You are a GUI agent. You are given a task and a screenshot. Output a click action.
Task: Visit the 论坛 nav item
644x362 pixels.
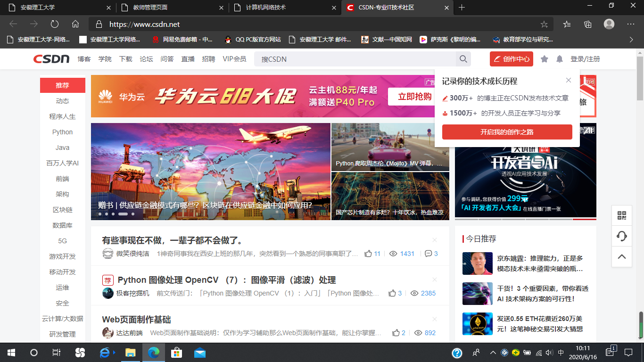click(x=147, y=59)
